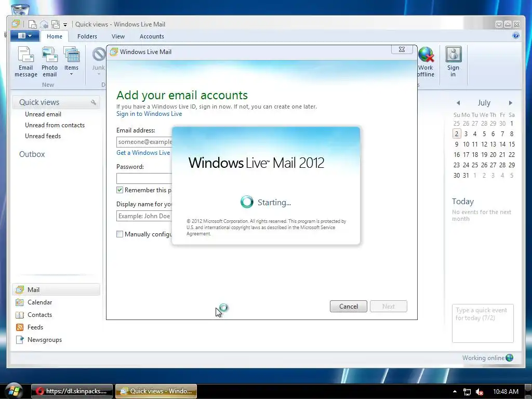The height and width of the screenshot is (399, 532).
Task: Click the July month header
Action: coord(484,103)
